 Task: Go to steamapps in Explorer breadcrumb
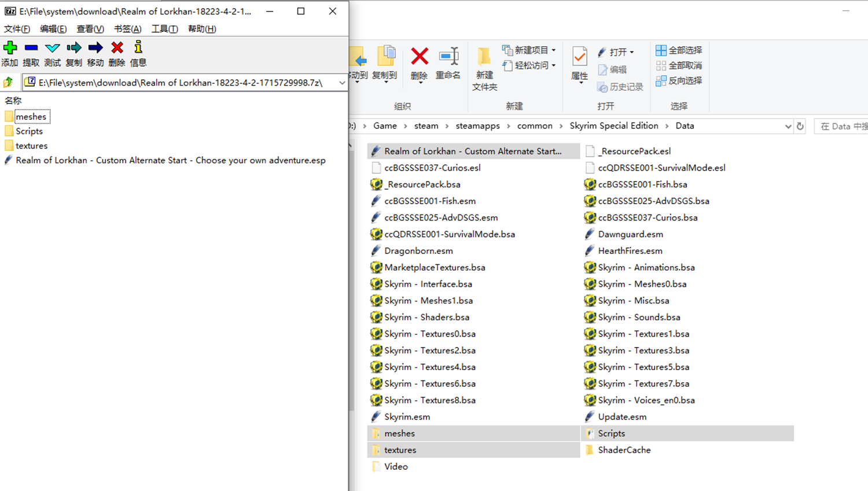click(477, 126)
